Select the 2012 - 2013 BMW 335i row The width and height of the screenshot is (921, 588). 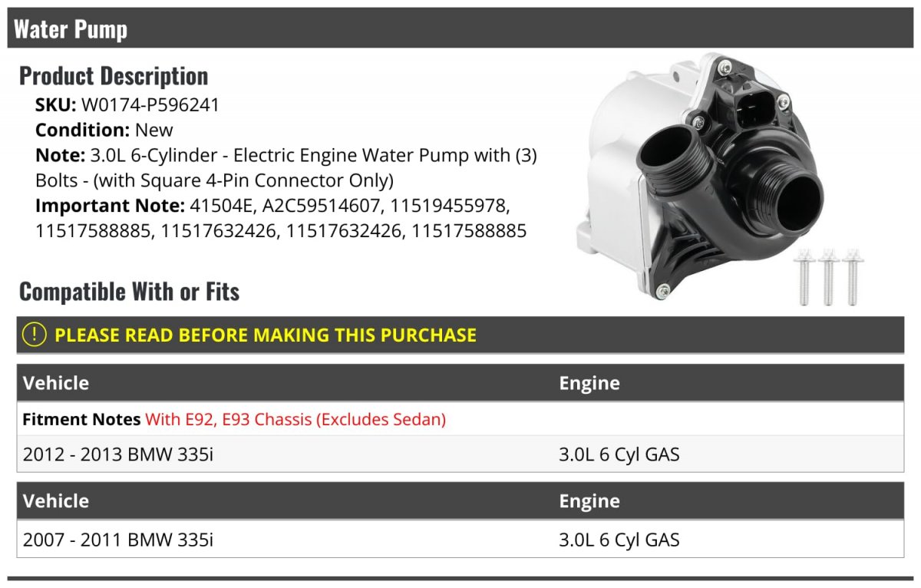(x=460, y=454)
